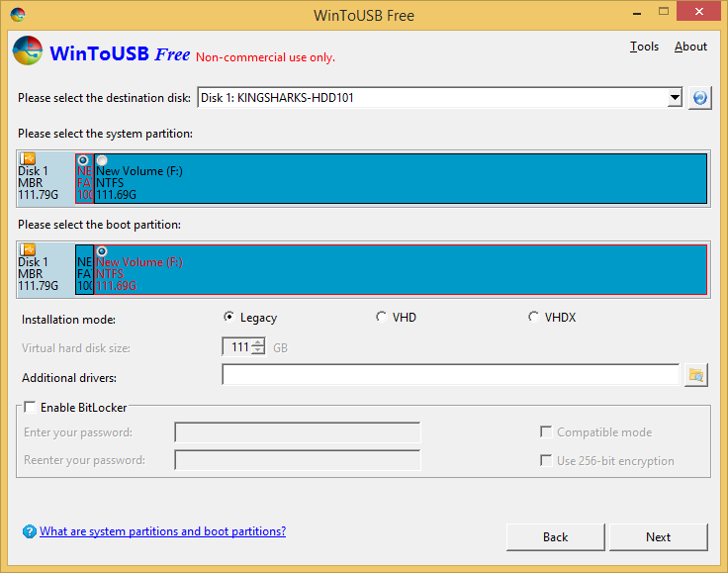Select New Volume (F:) as boot partition
Image resolution: width=728 pixels, height=573 pixels.
102,251
